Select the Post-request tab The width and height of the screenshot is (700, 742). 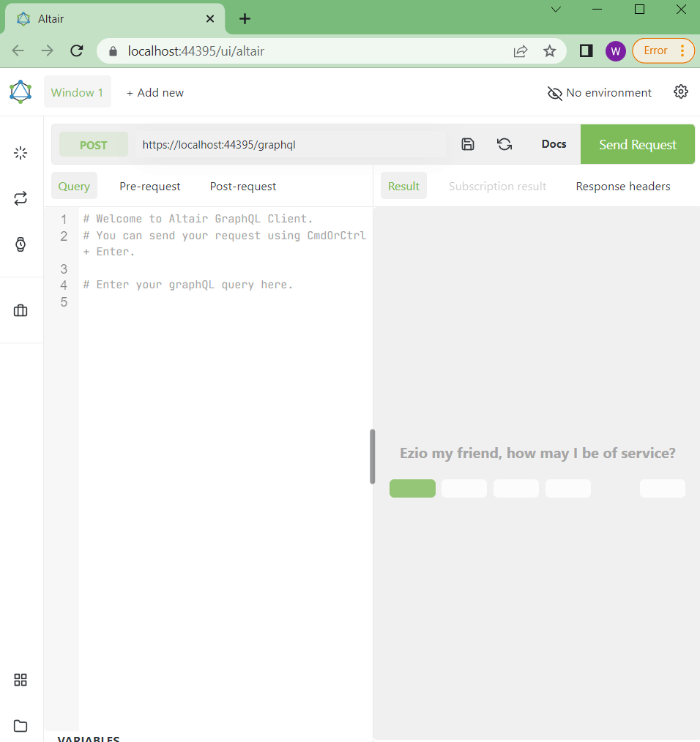(x=243, y=187)
